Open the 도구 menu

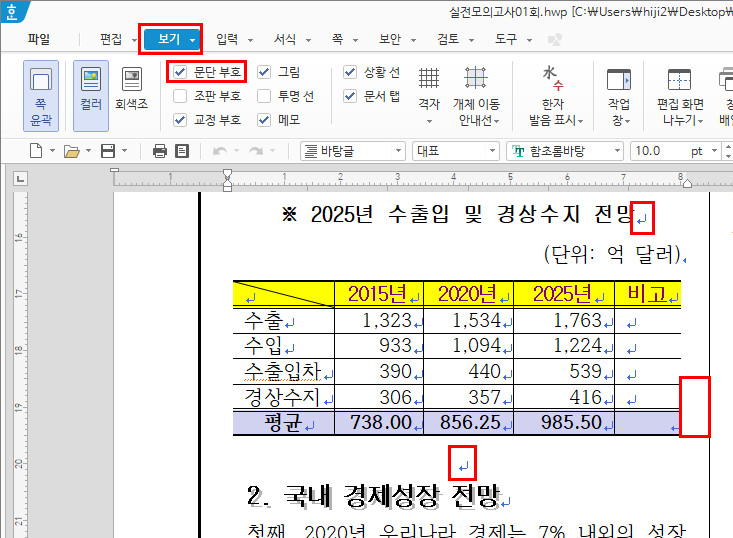coord(506,39)
